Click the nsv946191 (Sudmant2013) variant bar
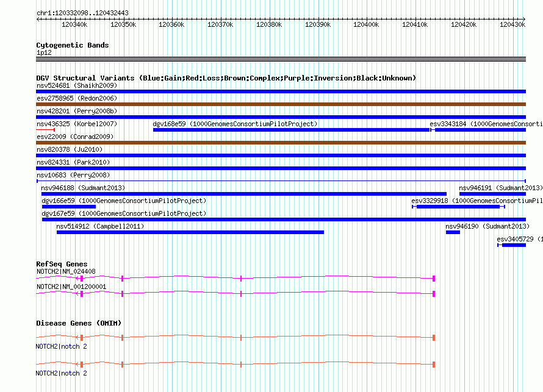Image resolution: width=543 pixels, height=392 pixels. click(492, 194)
